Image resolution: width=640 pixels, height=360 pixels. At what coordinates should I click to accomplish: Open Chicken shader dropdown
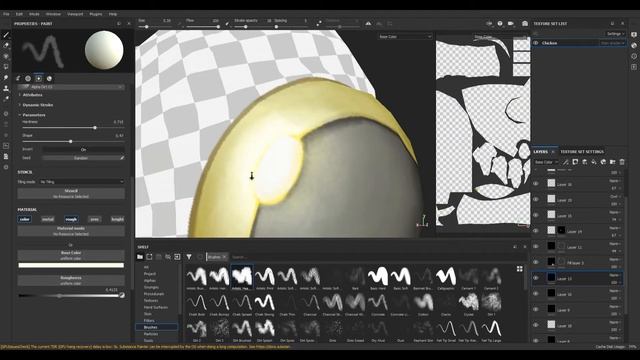click(x=612, y=43)
